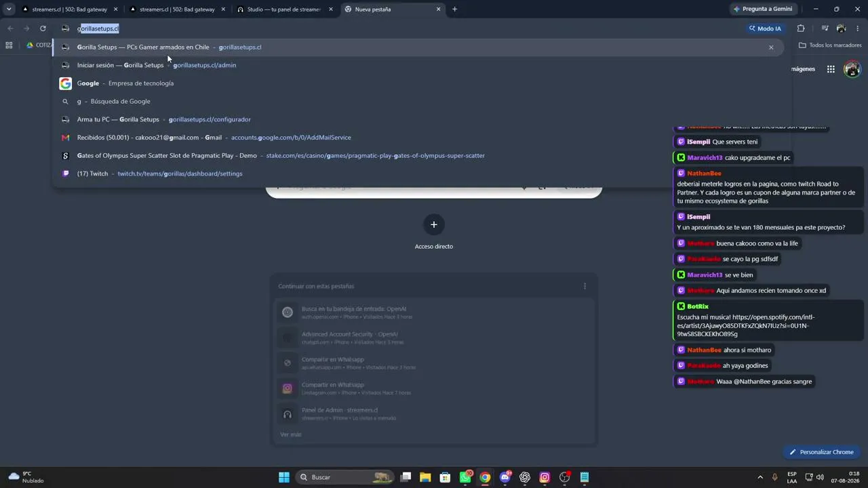
Task: Open the Nublado weather widget
Action: (26, 477)
